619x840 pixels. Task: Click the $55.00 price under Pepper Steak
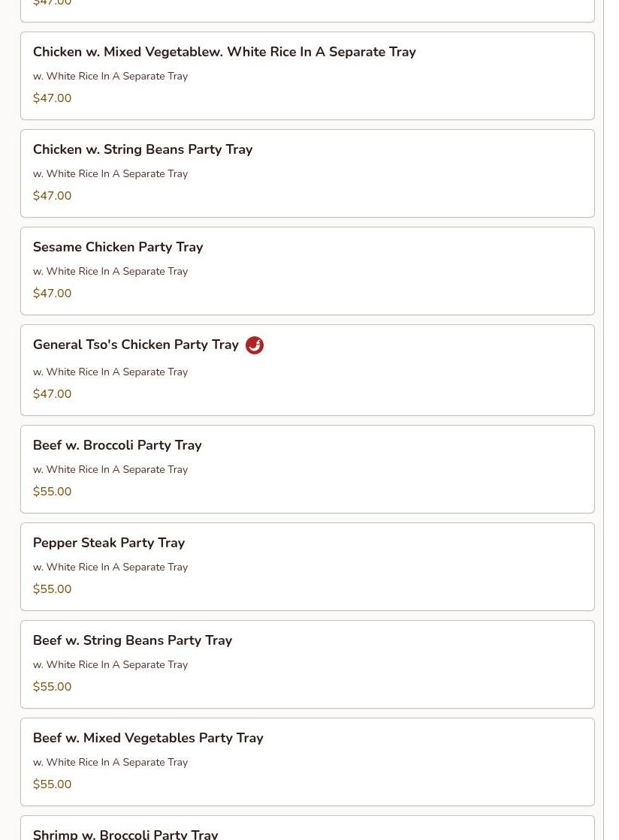pyautogui.click(x=53, y=589)
